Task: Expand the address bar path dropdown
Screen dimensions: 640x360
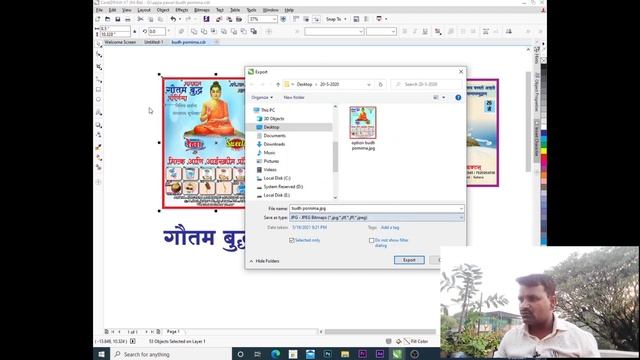Action: click(369, 84)
